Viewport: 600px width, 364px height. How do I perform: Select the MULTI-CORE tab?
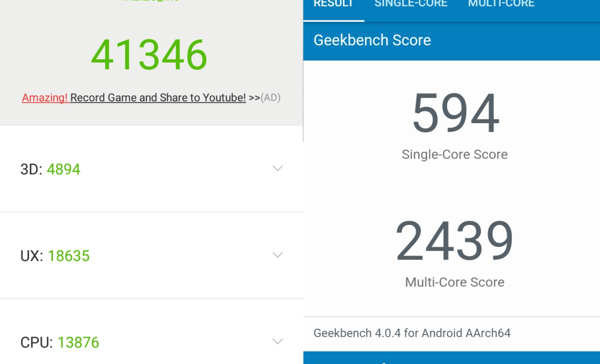(501, 5)
